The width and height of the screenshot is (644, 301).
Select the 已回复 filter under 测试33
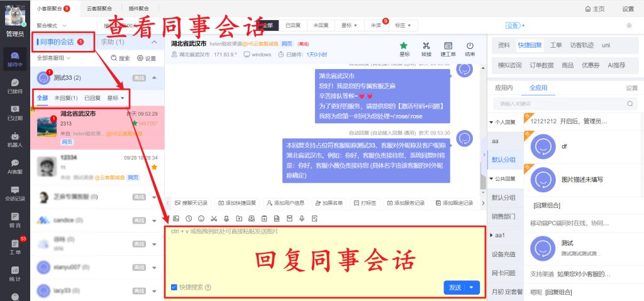92,98
